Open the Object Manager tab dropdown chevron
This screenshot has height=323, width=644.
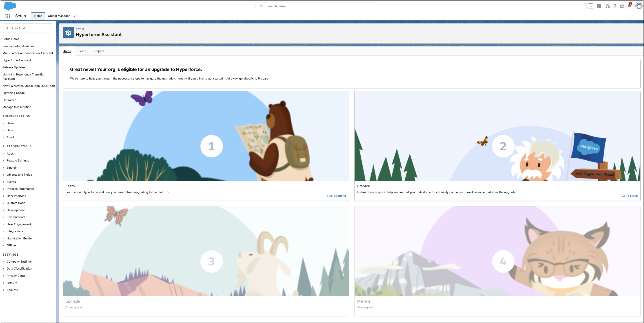(x=74, y=16)
